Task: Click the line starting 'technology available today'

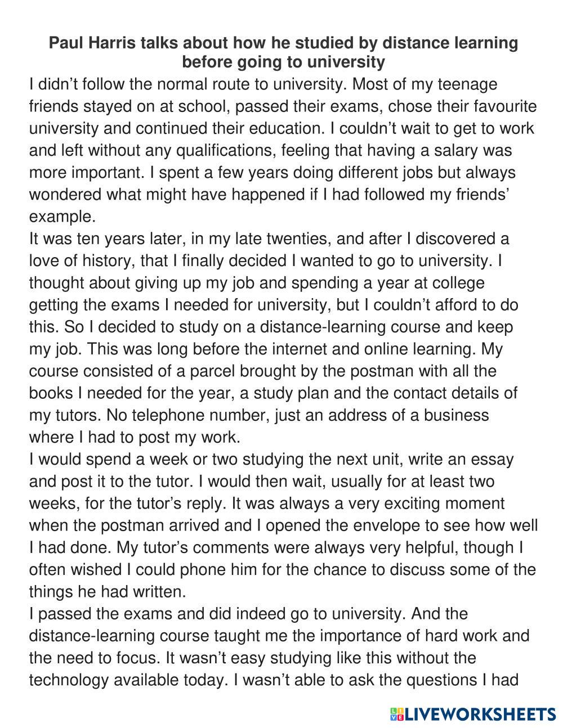Action: (x=274, y=680)
